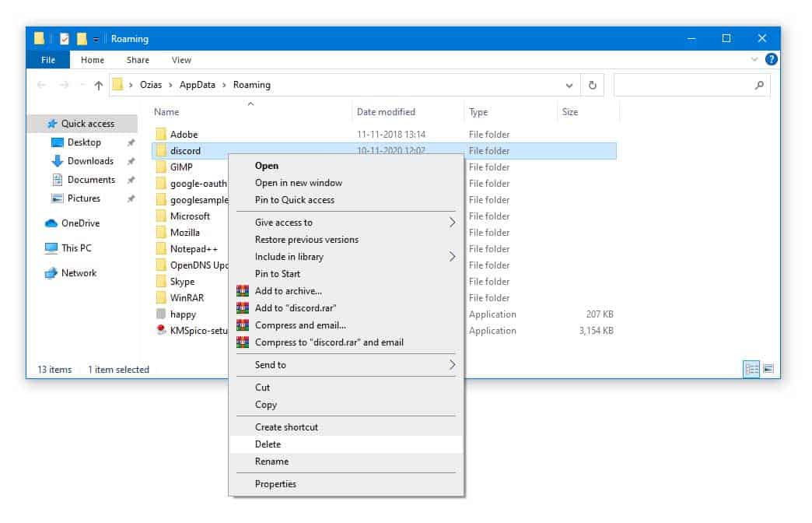Click the Pictures icon in sidebar
The height and width of the screenshot is (523, 812).
[57, 198]
